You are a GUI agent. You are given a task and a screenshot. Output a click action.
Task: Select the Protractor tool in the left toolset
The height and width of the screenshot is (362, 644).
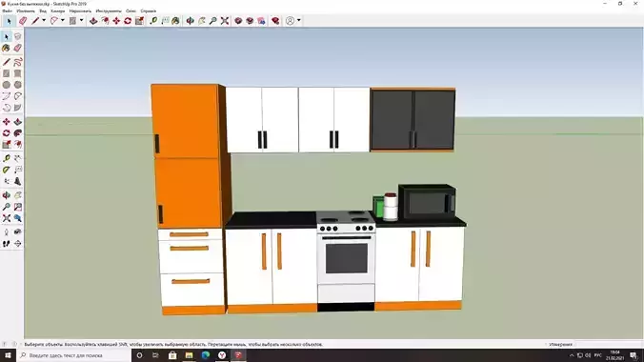6,170
